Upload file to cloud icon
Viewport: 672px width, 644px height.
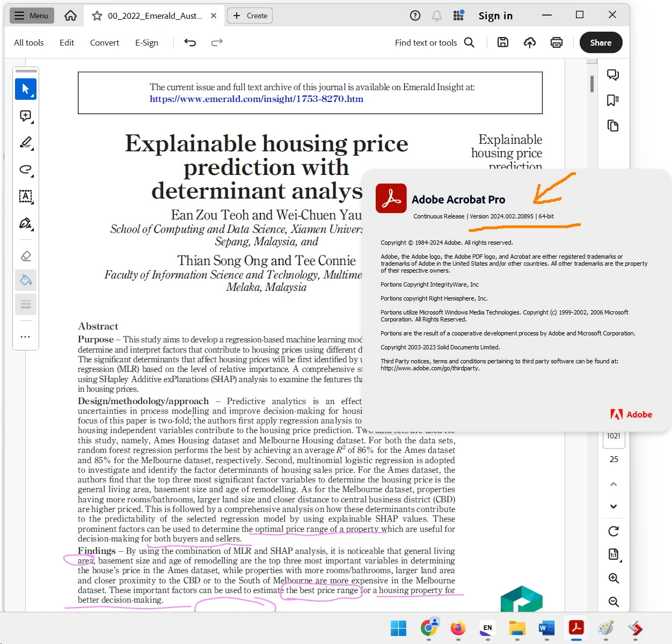coord(530,42)
